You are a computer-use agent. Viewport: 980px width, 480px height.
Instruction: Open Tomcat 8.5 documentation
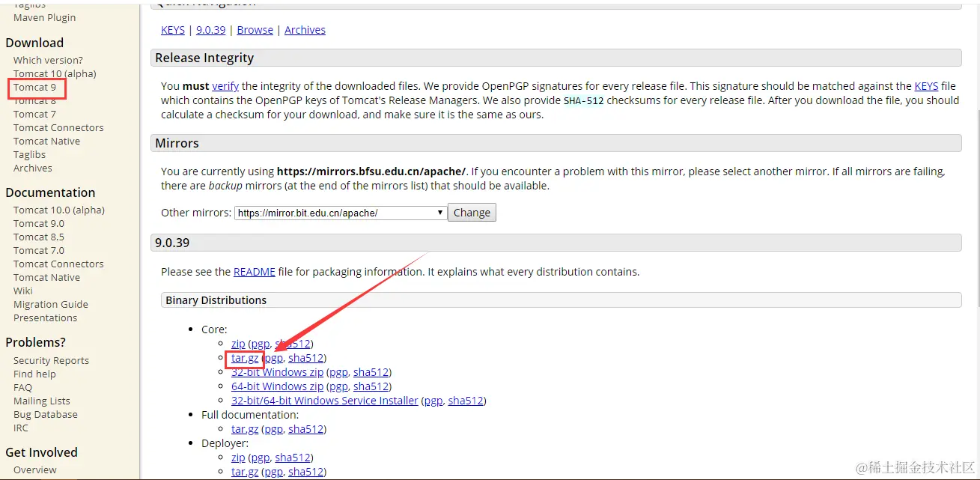pyautogui.click(x=39, y=237)
